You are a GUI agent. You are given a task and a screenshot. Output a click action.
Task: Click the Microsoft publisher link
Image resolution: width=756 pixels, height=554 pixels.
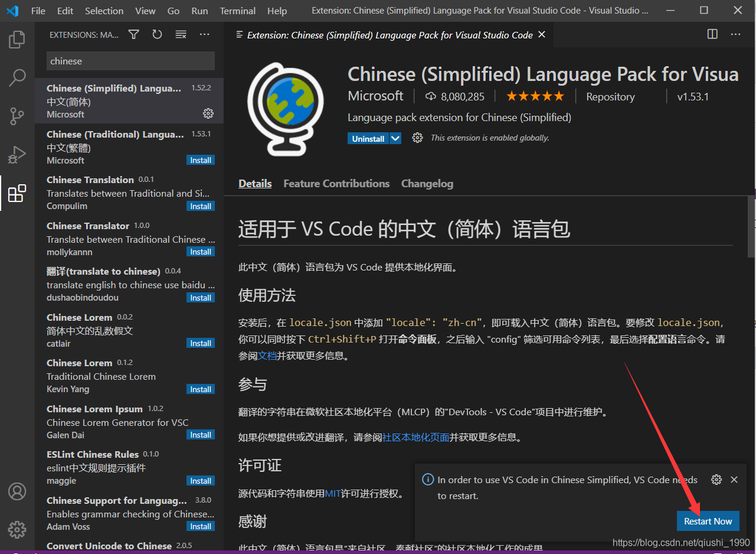click(375, 96)
